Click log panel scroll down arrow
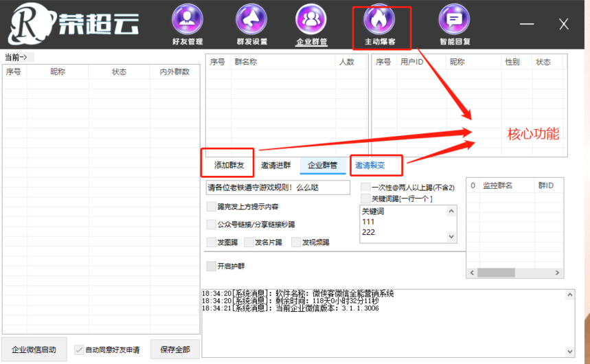 [569, 352]
